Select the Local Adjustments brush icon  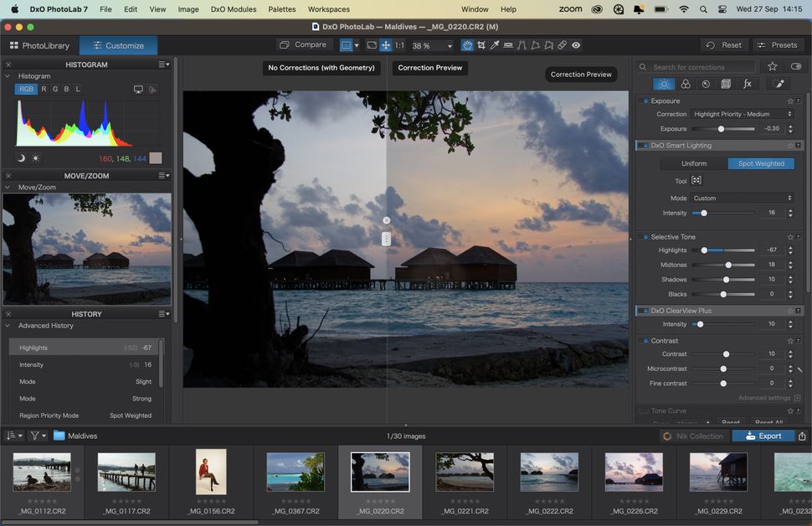coord(779,84)
